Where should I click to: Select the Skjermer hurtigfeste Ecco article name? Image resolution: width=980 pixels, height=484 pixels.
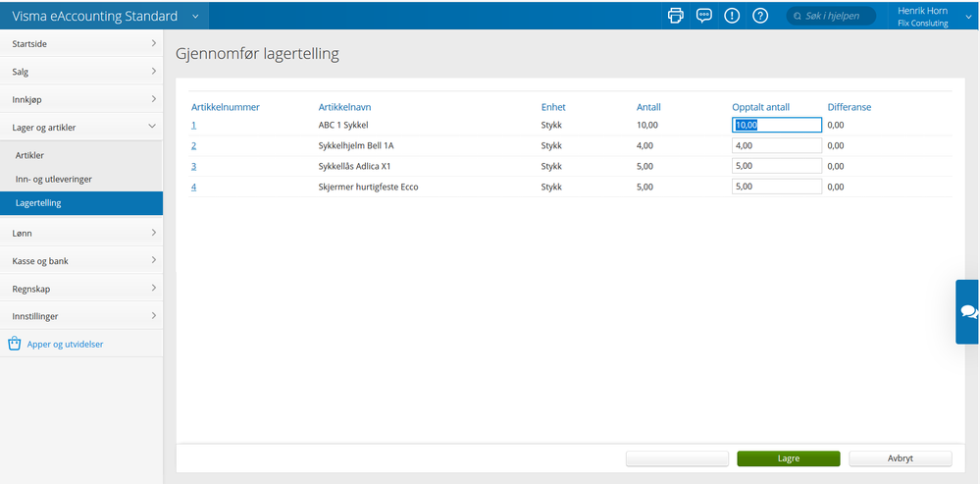(368, 187)
